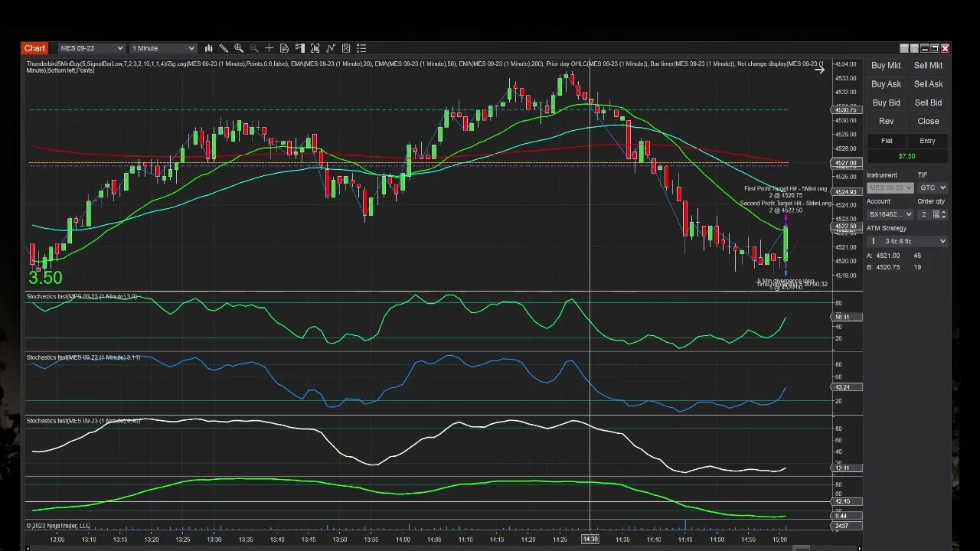
Task: Click the 4527.00 price marker on axis
Action: [845, 163]
